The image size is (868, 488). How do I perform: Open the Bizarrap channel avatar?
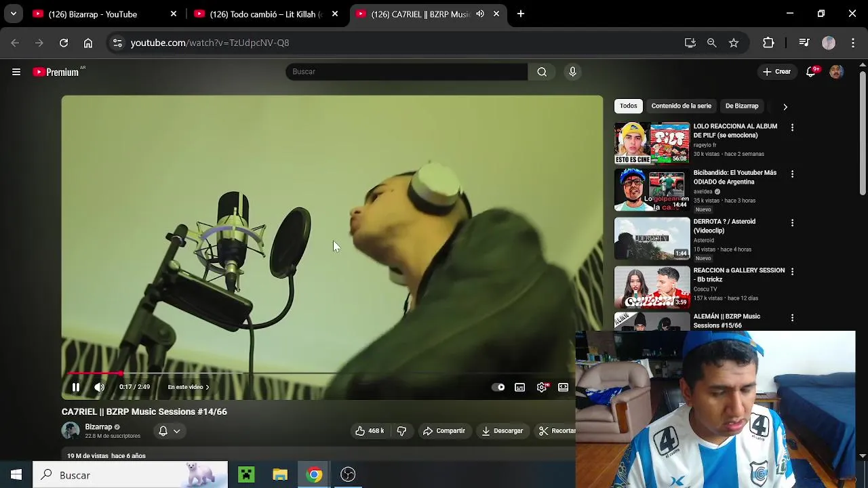71,431
